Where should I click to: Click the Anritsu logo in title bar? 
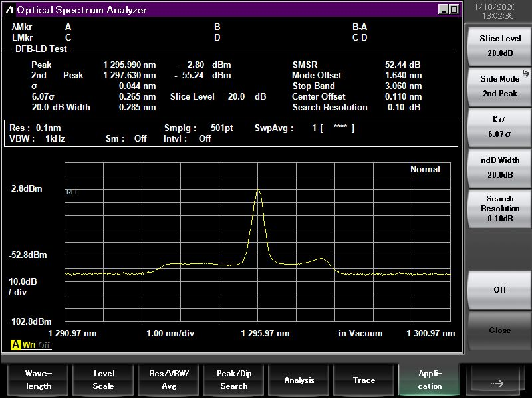click(9, 10)
